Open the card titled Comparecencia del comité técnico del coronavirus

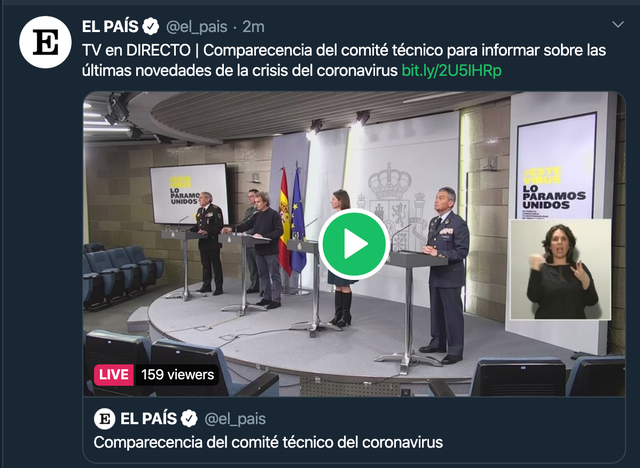coord(354,430)
